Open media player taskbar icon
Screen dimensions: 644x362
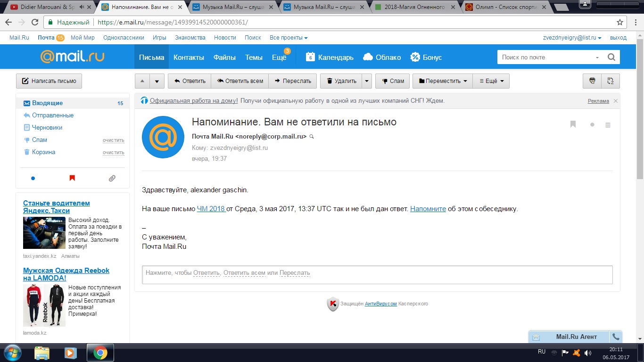70,353
